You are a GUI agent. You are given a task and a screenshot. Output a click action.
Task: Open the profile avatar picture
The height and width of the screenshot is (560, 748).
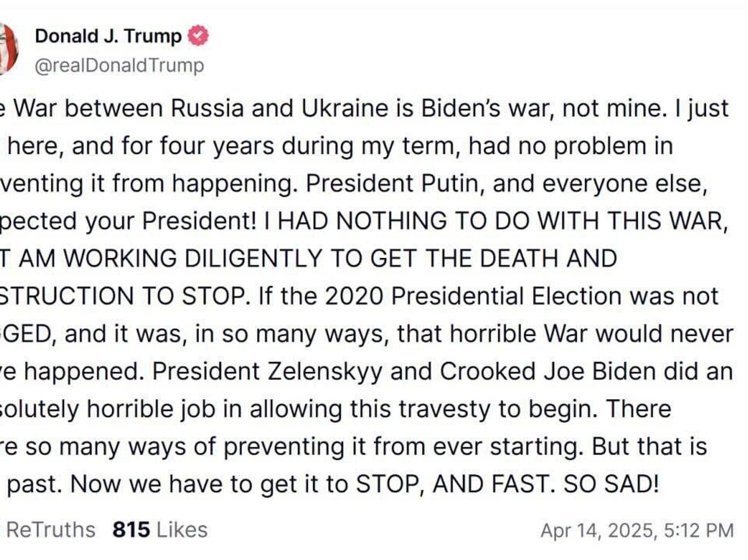coord(9,49)
